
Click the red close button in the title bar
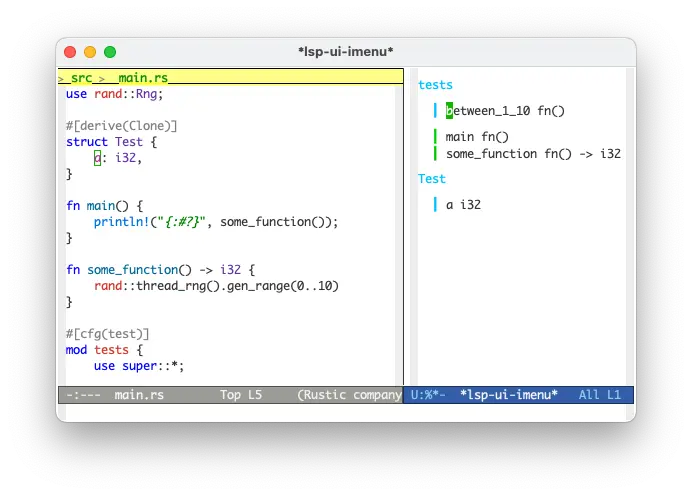70,52
